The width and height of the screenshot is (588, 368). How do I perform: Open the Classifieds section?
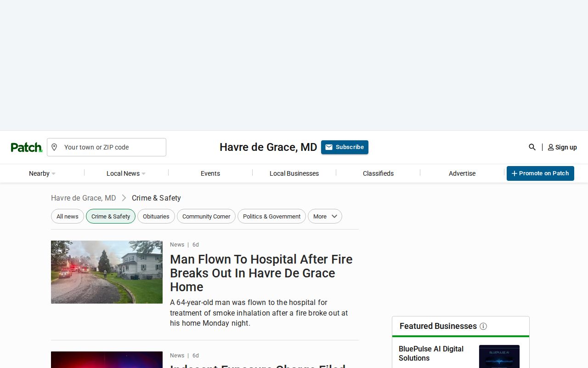(378, 173)
